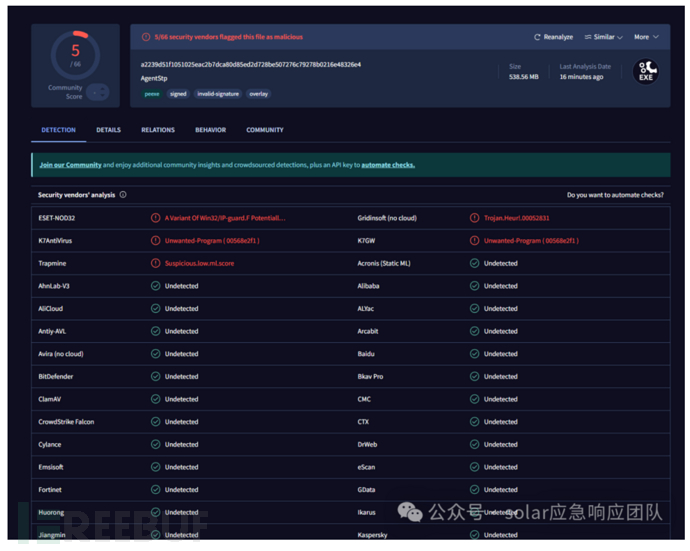
Task: Click the AliCloud undetected checkmark icon
Action: pyautogui.click(x=155, y=309)
